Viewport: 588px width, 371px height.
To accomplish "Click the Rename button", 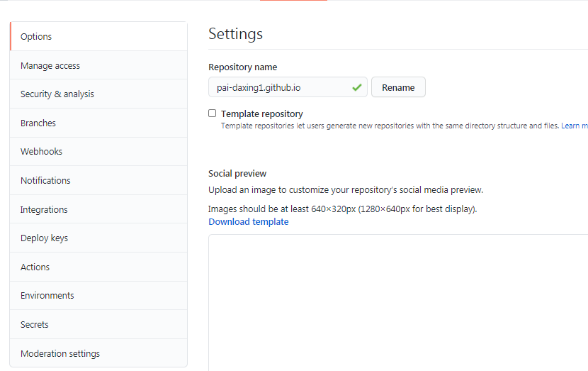I will [398, 87].
